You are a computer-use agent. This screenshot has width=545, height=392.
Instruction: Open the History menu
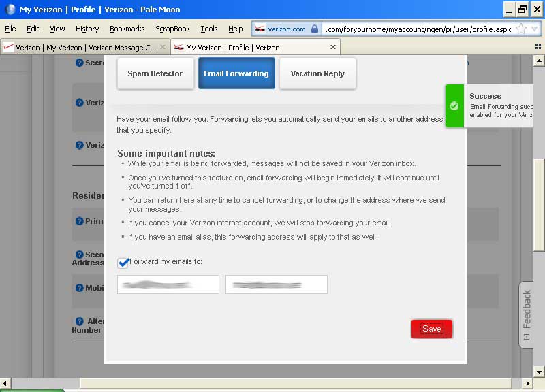pyautogui.click(x=87, y=29)
